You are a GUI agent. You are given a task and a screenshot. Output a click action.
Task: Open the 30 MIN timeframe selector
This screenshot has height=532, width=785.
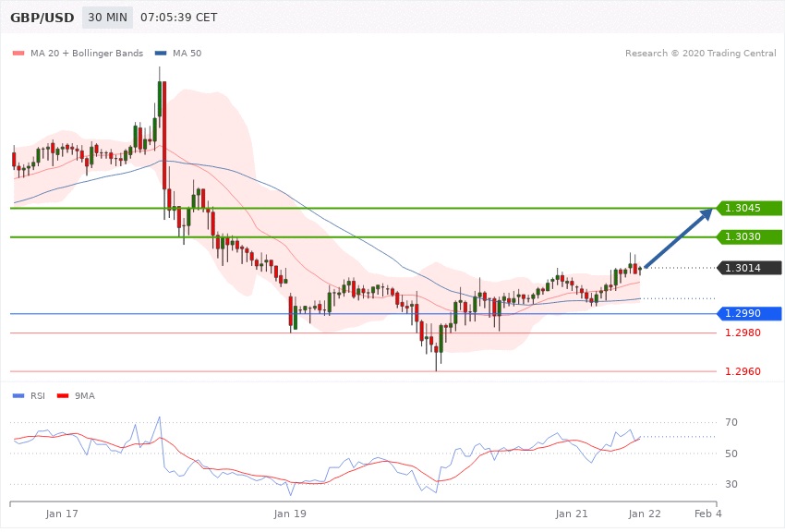[107, 18]
